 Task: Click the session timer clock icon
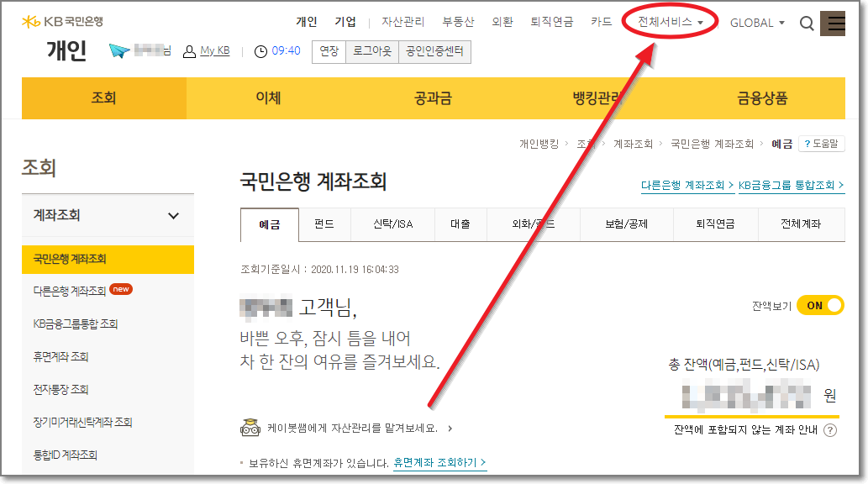260,51
